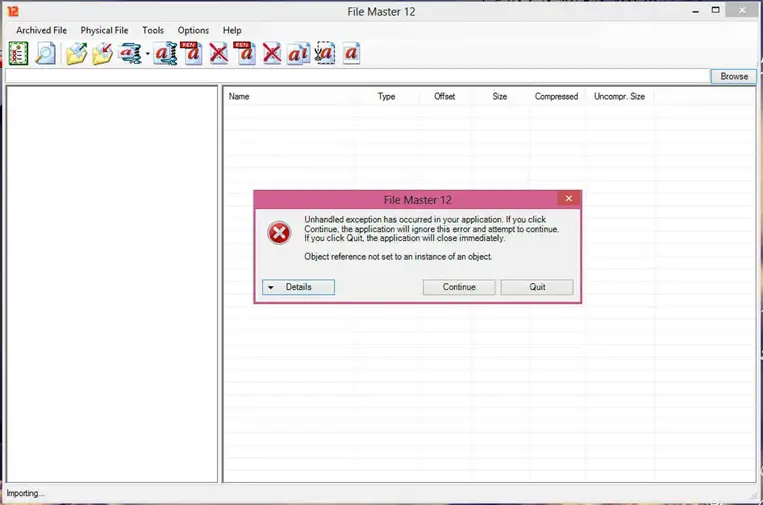Click the REN rename icon next to the clamp file icon
The height and width of the screenshot is (505, 763).
(x=192, y=53)
